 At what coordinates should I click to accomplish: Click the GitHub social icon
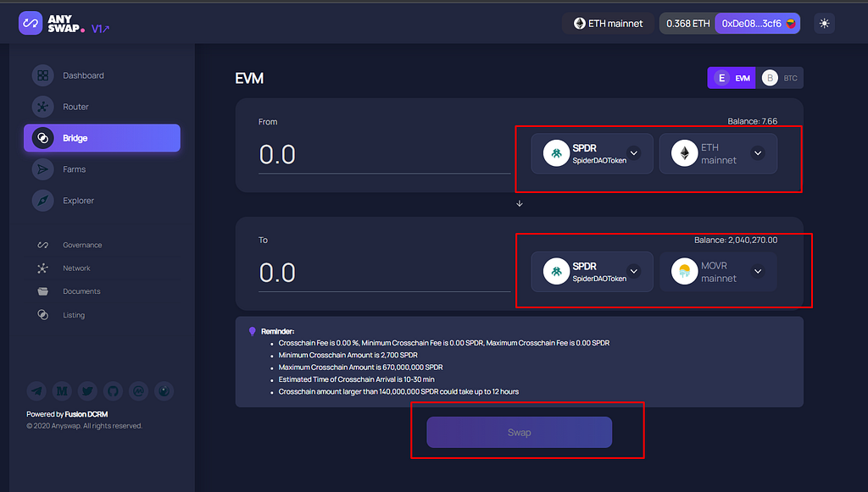point(113,391)
